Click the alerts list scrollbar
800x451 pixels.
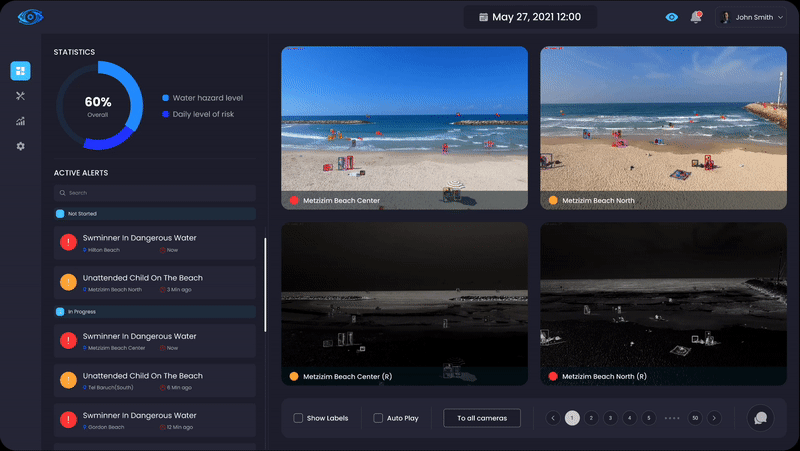click(x=265, y=285)
